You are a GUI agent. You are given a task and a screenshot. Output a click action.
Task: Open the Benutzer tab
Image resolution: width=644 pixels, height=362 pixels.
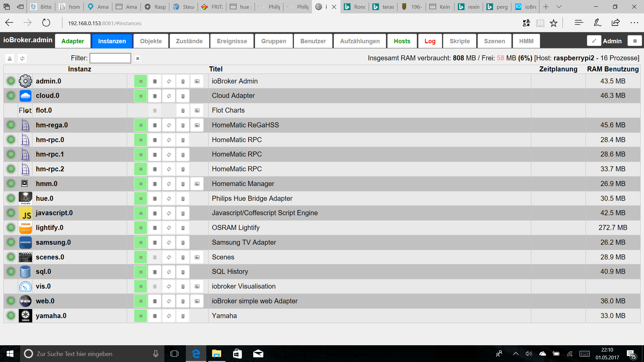point(313,41)
